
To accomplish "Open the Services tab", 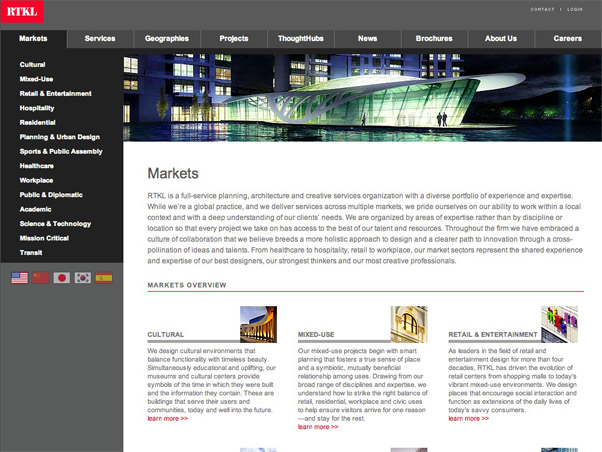I will [100, 39].
